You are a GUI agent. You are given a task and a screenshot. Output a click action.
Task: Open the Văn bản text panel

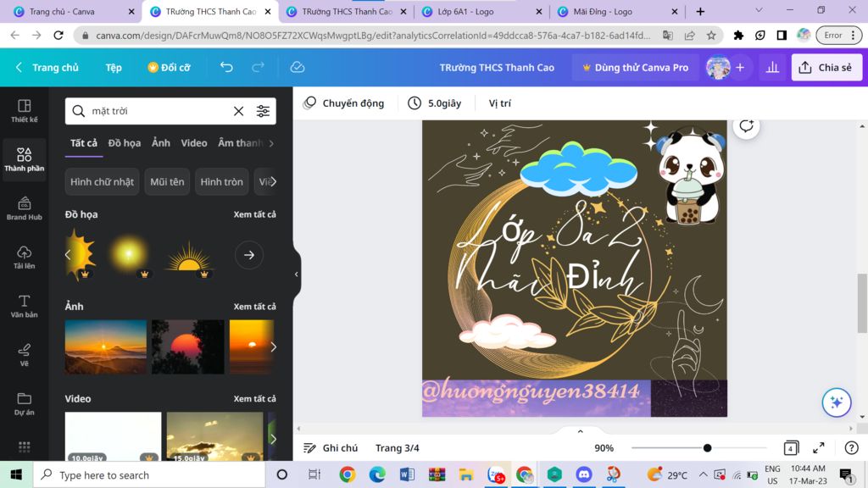tap(25, 306)
